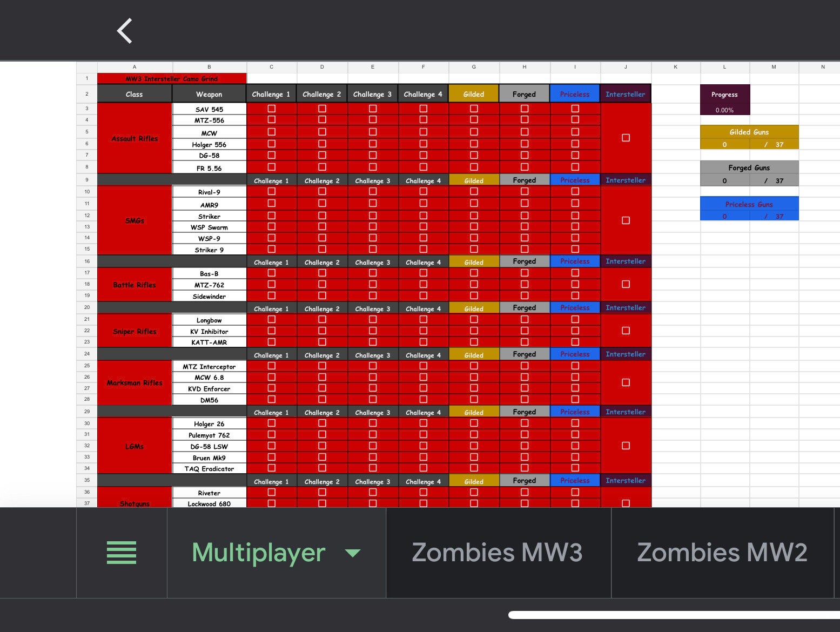Toggle Battle Rifles Intersteller checkbox
840x632 pixels.
tap(626, 284)
